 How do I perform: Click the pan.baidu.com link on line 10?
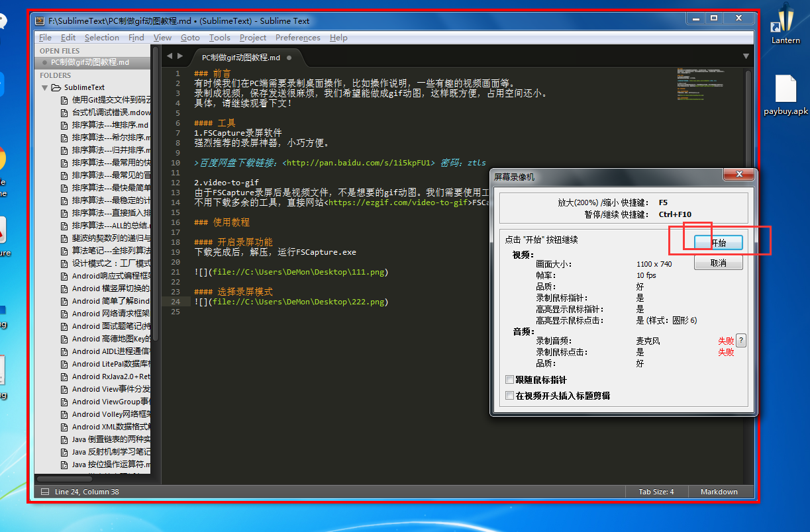(x=358, y=162)
